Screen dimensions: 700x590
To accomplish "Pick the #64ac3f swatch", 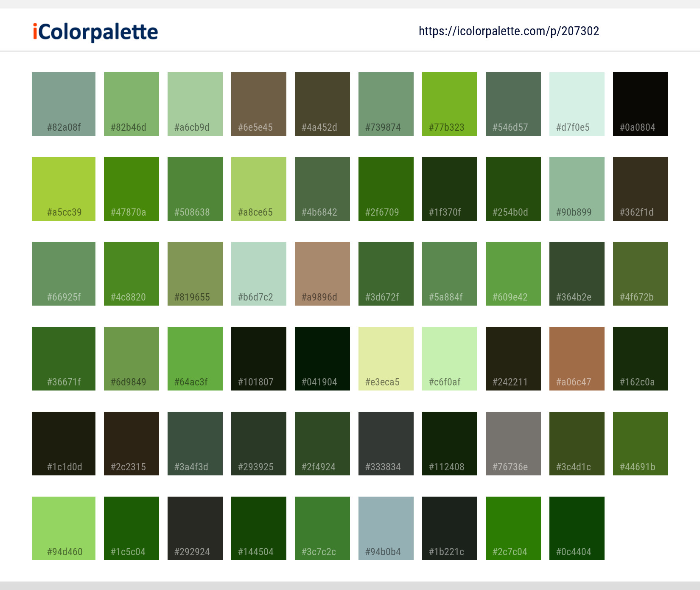I will [x=195, y=359].
